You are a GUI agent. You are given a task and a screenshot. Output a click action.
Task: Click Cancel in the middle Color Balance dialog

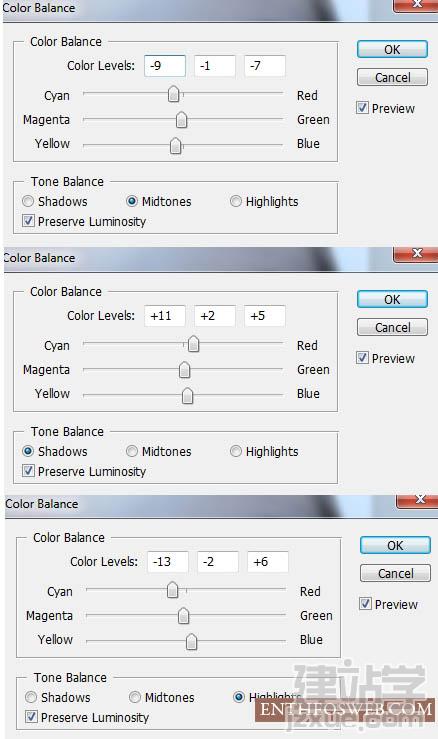[x=392, y=327]
